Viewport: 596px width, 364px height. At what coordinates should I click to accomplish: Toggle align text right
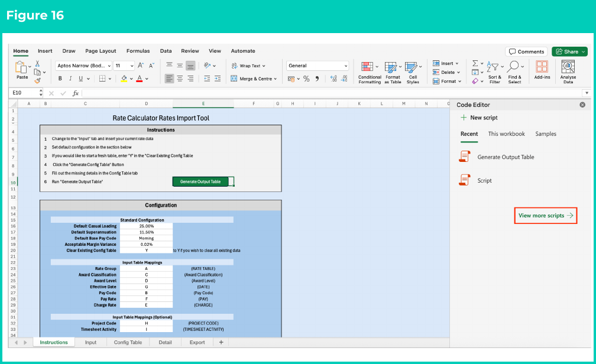click(190, 78)
